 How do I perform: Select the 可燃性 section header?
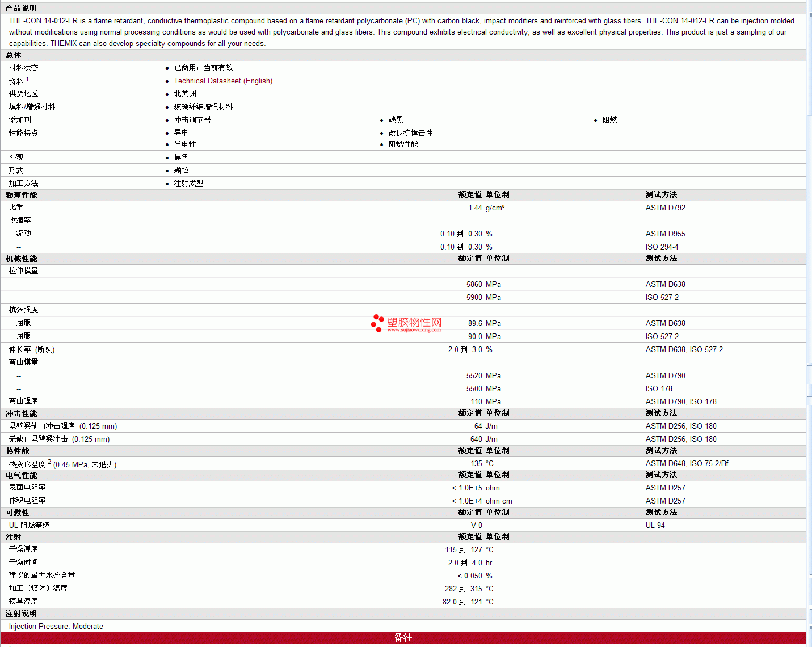(17, 513)
